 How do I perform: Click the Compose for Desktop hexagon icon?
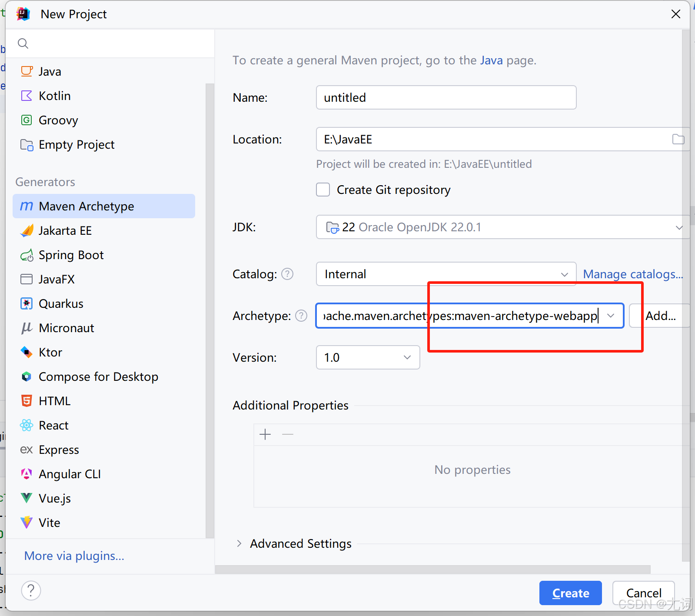(x=27, y=376)
